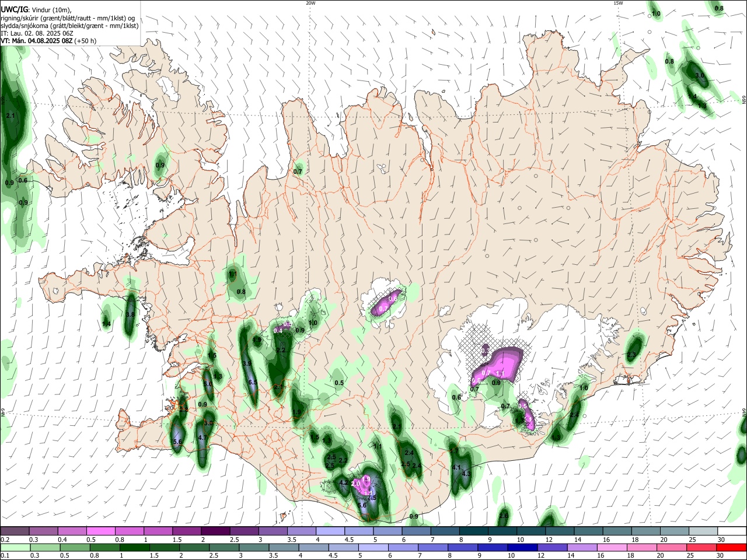This screenshot has width=747, height=560.
Task: Click the 'UWC/IG: Vindur (10m)' title text
Action: tap(36, 10)
